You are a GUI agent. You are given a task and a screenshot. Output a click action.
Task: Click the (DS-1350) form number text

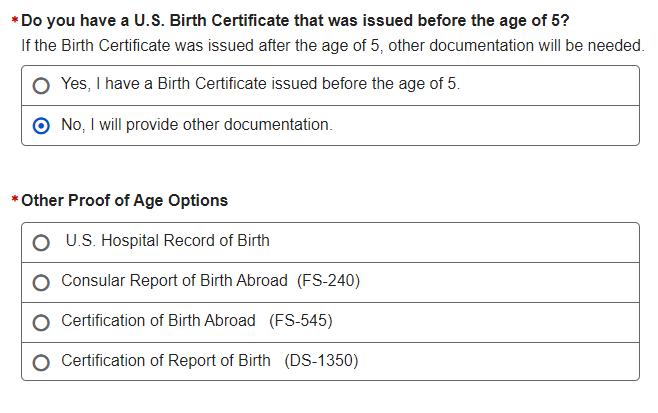coord(321,361)
